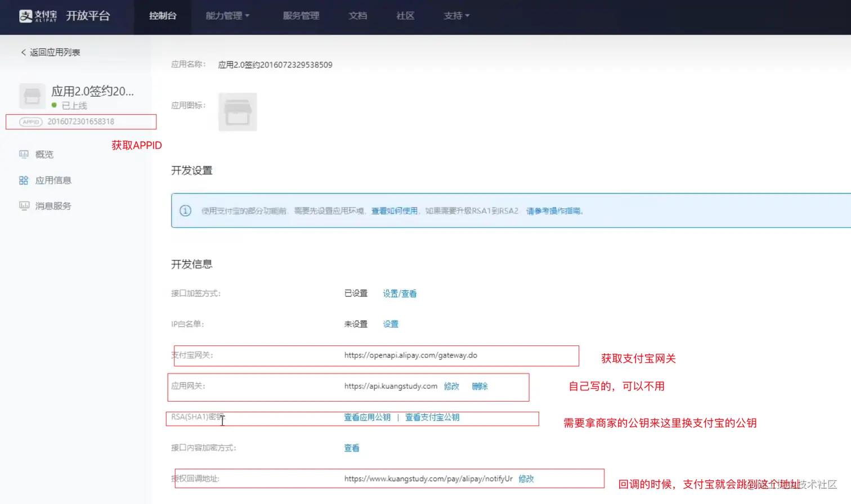
Task: Click the app name 应用2.0签约2016072329538509
Action: tap(275, 65)
